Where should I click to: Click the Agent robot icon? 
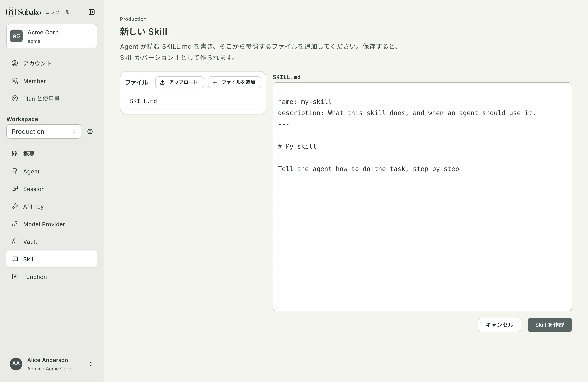(x=15, y=171)
